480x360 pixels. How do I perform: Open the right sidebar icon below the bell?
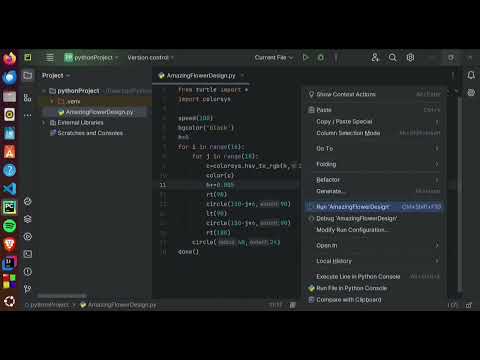[x=471, y=92]
